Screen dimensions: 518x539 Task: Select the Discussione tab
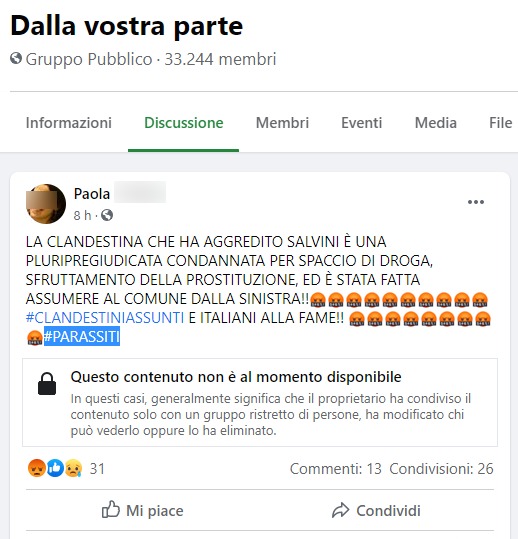tap(184, 123)
